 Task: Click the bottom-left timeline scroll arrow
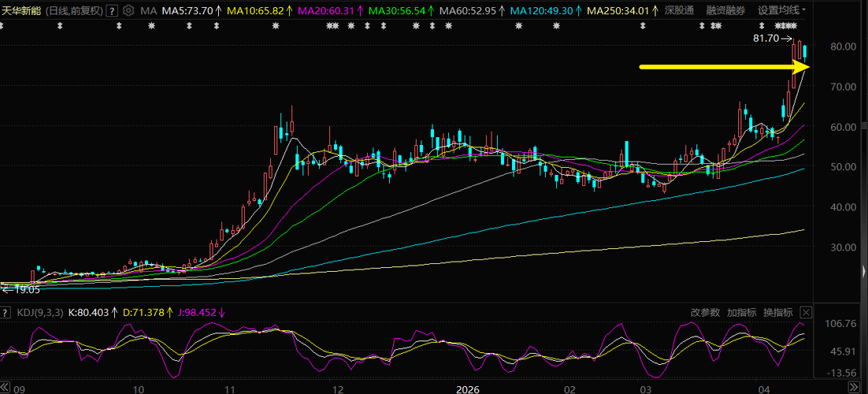6,388
